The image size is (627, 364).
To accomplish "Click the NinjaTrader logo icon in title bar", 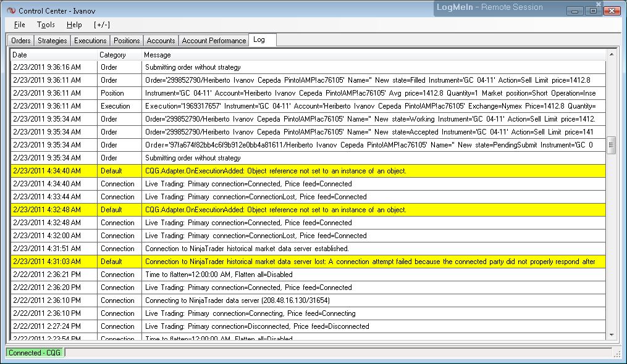I will 11,10.
